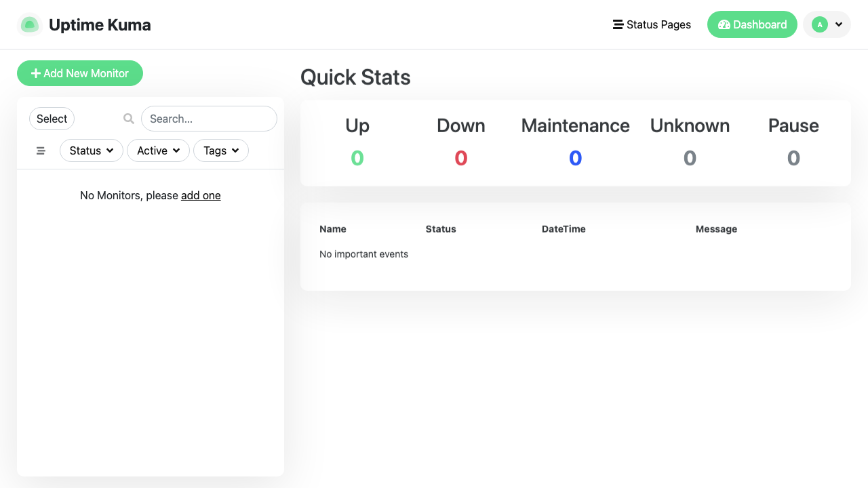Focus the Search monitors input field
The image size is (868, 488).
click(209, 119)
